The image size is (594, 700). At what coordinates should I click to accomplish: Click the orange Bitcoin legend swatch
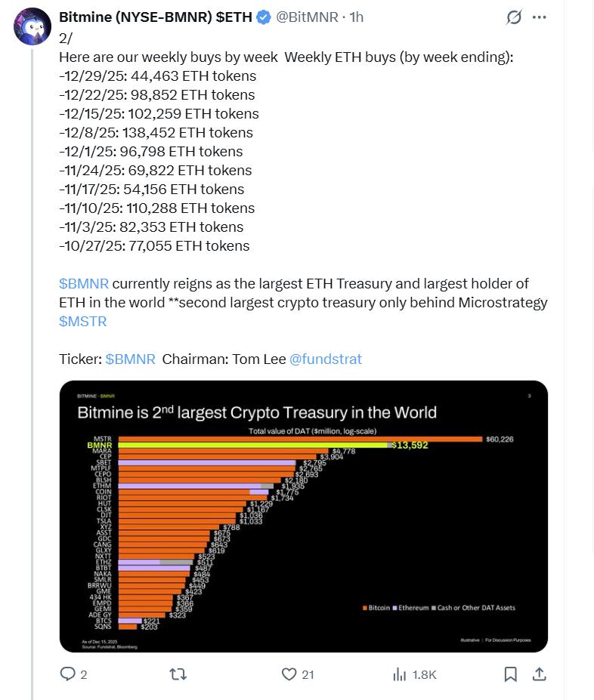coord(364,608)
